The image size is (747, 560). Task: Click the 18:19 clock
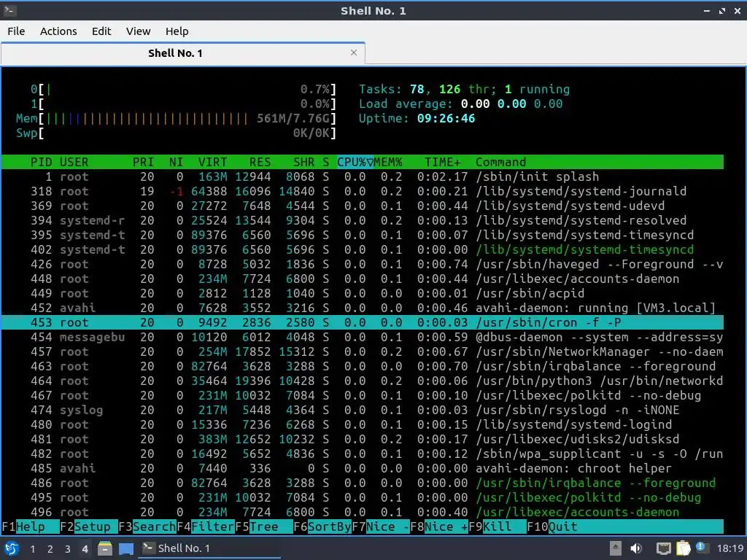coord(729,549)
